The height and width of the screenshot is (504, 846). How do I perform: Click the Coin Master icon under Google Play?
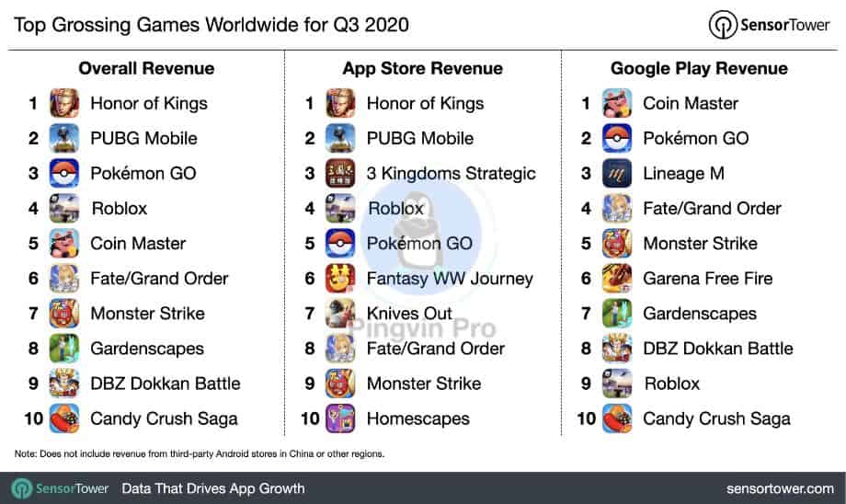[x=616, y=103]
